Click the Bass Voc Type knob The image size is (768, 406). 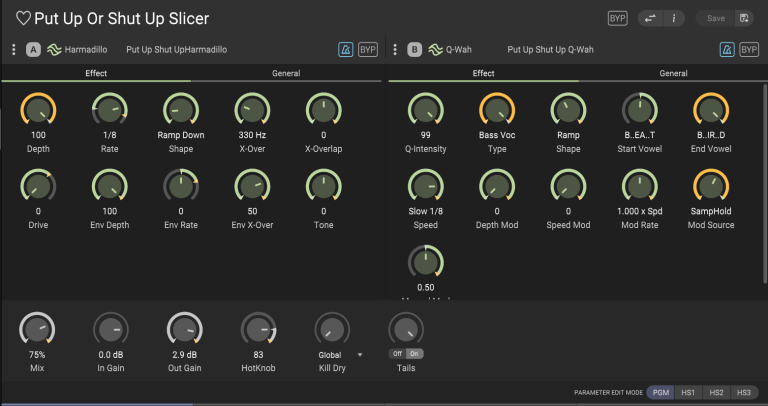pyautogui.click(x=497, y=110)
